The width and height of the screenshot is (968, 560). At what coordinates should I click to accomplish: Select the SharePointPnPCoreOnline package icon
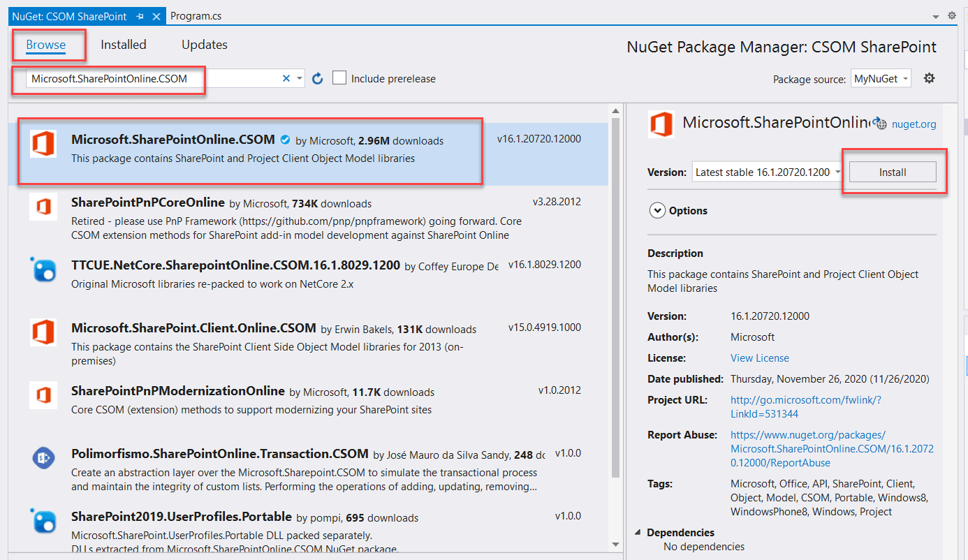pyautogui.click(x=43, y=207)
